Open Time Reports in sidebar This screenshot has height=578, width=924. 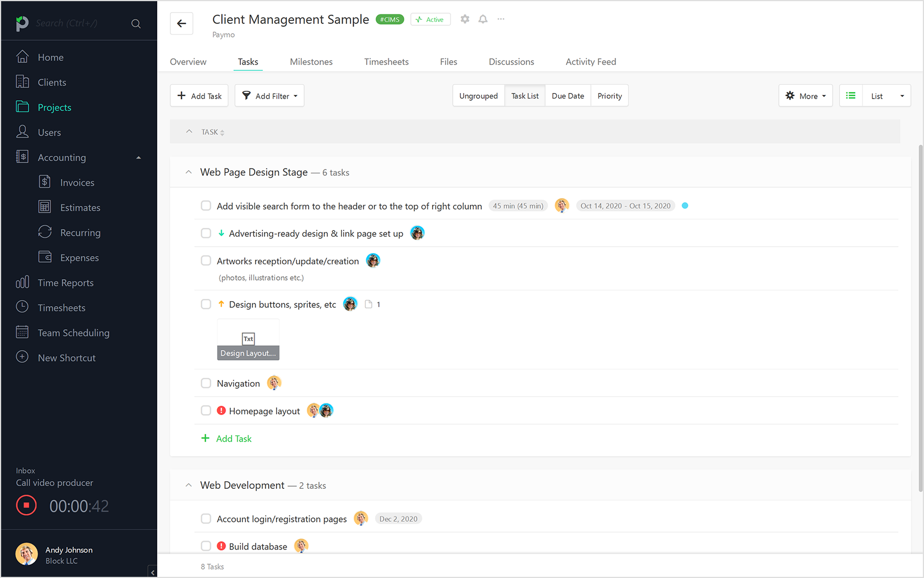coord(65,282)
